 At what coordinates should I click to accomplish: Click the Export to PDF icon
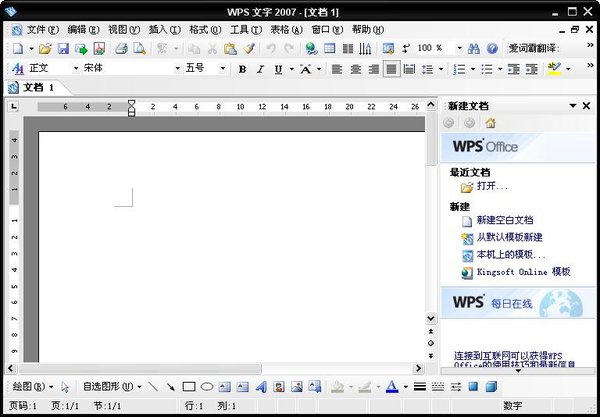point(99,49)
